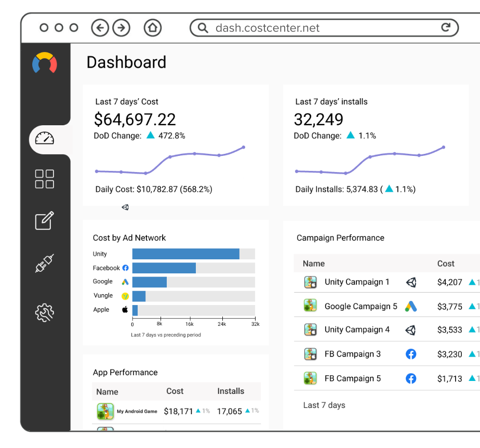The image size is (480, 448).
Task: Open the Unity Campaign 4 name
Action: pyautogui.click(x=357, y=330)
